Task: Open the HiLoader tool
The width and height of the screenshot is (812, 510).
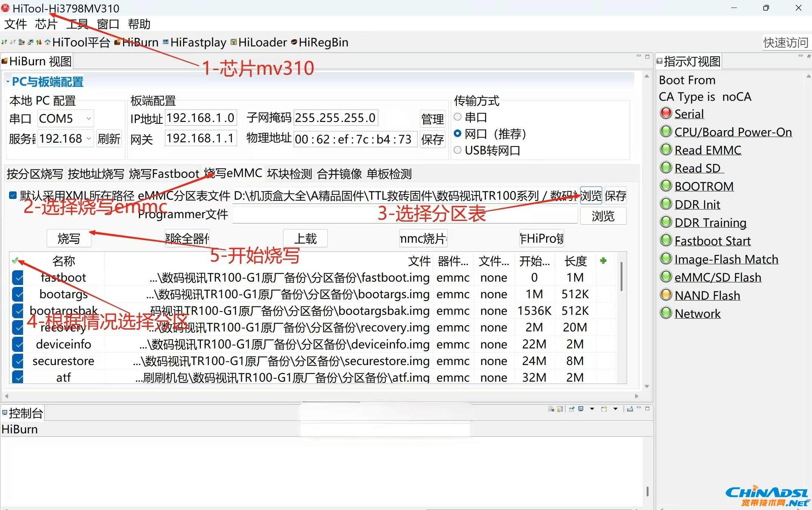Action: (x=259, y=42)
